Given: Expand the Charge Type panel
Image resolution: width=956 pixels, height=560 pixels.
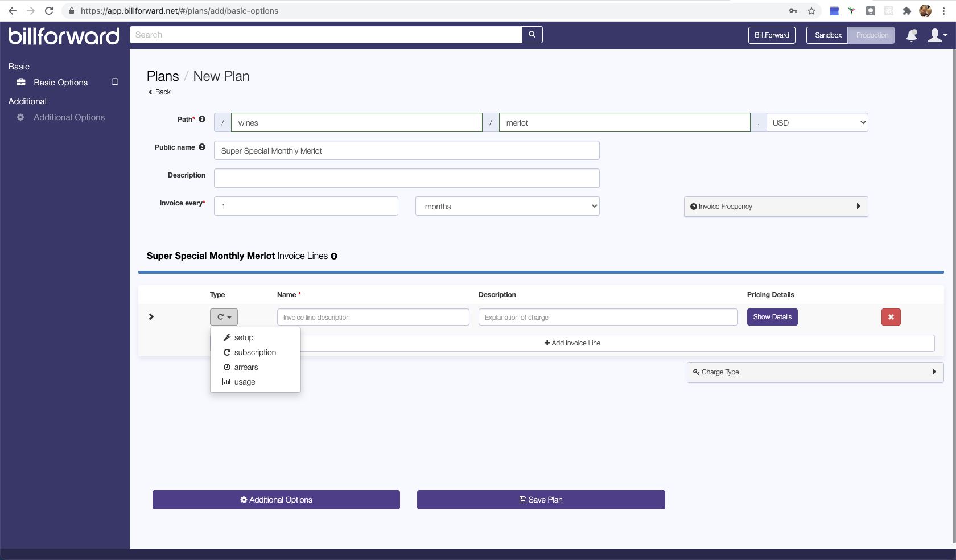Looking at the screenshot, I should [815, 372].
